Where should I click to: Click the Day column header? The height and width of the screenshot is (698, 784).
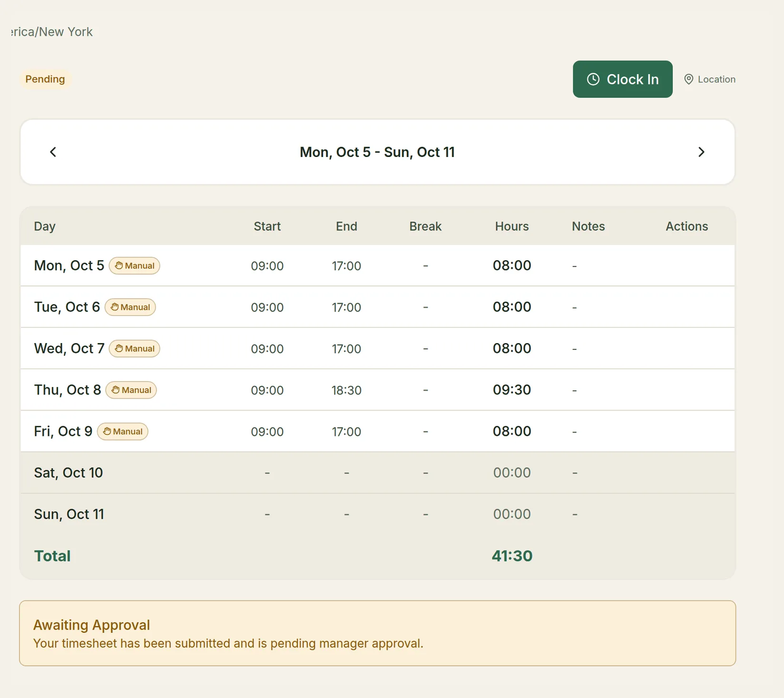[45, 226]
